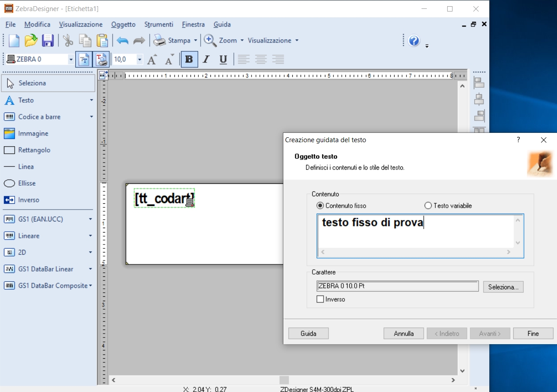Screen dimensions: 557x392
Task: Click the Italic formatting icon
Action: (206, 59)
